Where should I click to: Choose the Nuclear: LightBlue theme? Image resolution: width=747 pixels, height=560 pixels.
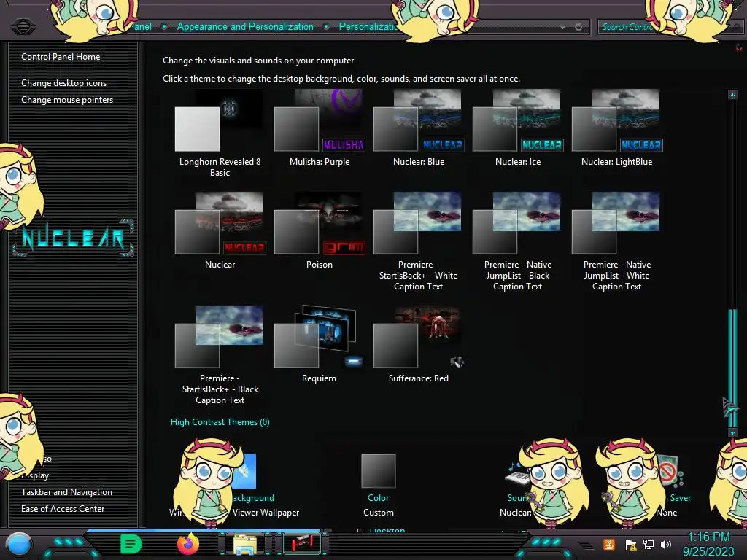617,128
